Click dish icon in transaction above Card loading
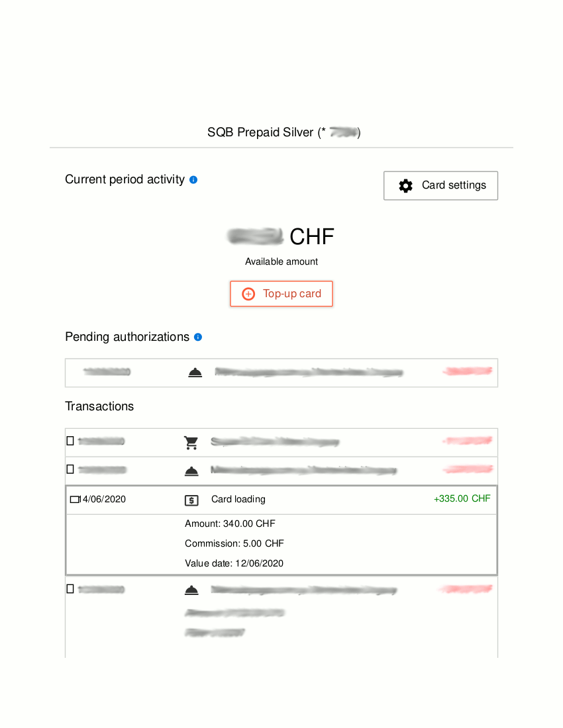The width and height of the screenshot is (563, 728). pos(191,471)
